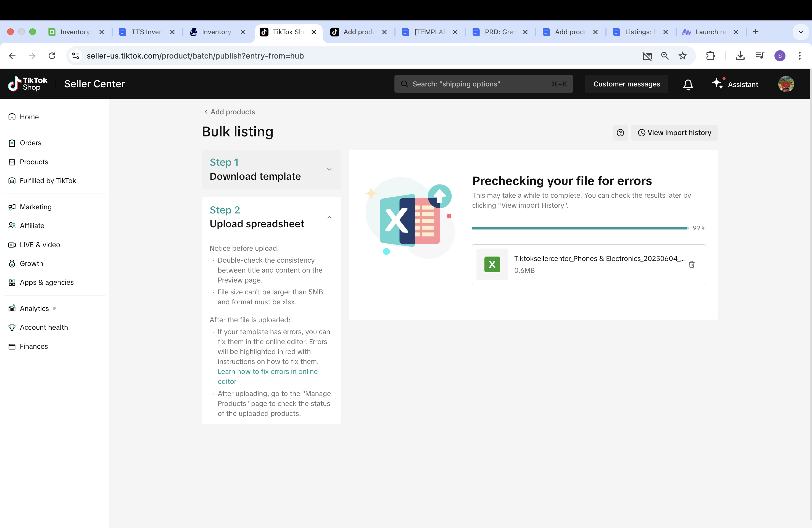Image resolution: width=812 pixels, height=528 pixels.
Task: Expand Step 1 Download template section
Action: pos(329,170)
